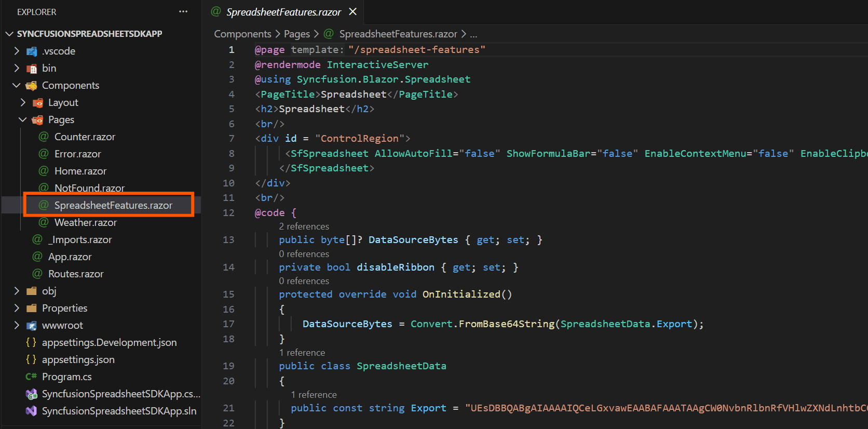Click the Program.cs C# file icon

click(x=31, y=377)
